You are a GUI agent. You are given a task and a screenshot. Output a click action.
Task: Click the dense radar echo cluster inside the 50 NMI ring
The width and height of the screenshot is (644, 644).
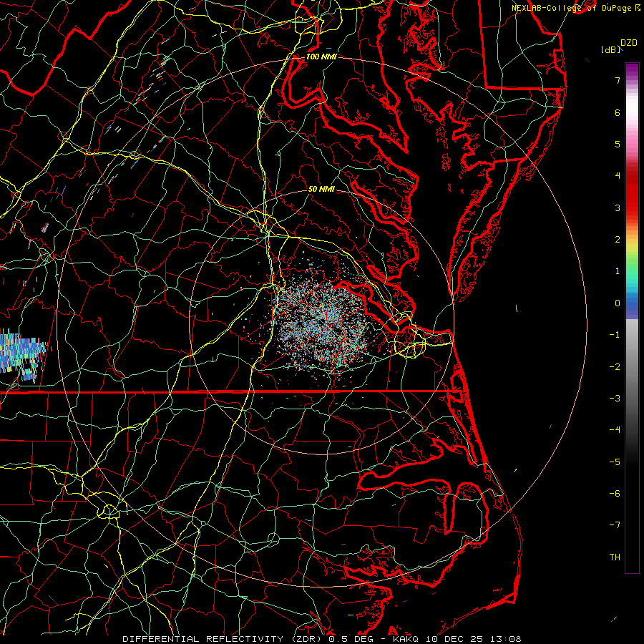321,324
